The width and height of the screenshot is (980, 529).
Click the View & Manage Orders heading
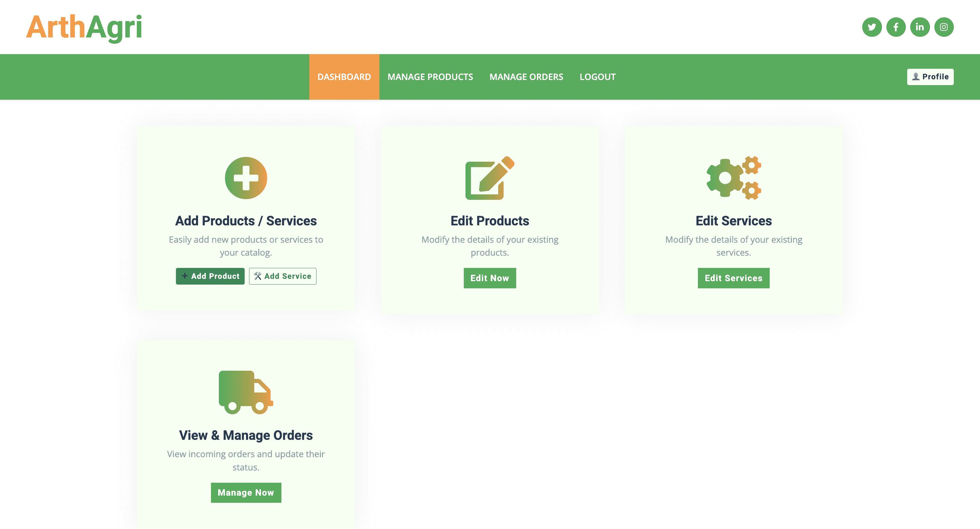[x=246, y=435]
